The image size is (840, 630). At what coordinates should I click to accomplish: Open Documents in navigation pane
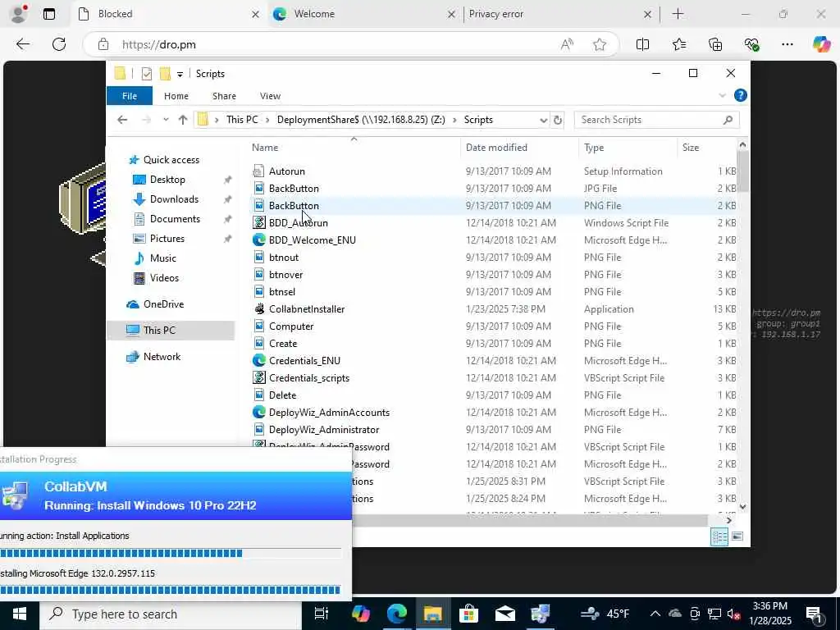click(x=175, y=218)
